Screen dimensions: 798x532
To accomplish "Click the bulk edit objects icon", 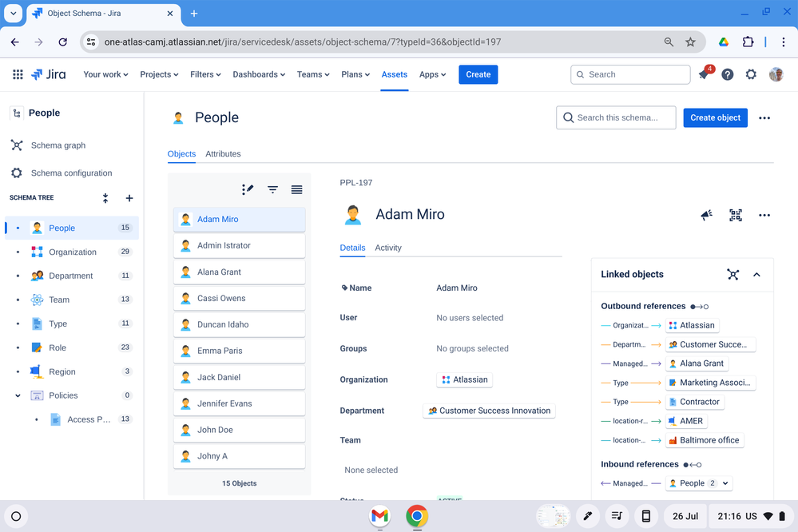I will point(248,189).
